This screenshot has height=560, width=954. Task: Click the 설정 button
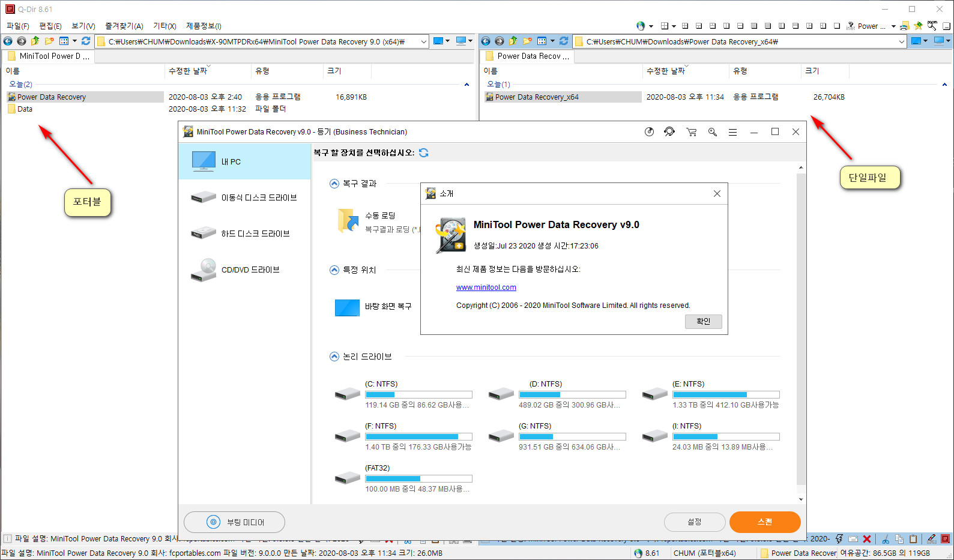(x=695, y=522)
